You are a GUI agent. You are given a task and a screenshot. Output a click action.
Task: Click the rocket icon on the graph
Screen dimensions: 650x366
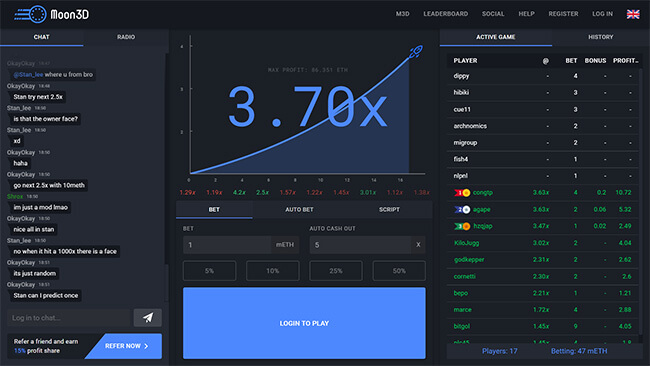pyautogui.click(x=416, y=51)
